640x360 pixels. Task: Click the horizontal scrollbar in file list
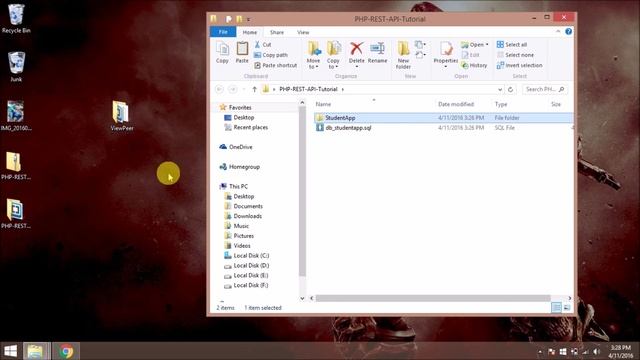coord(433,298)
